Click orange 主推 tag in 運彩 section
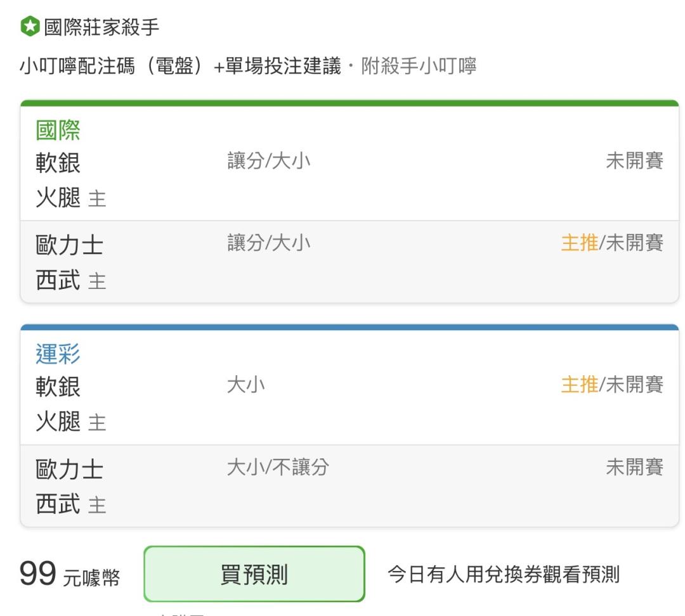The width and height of the screenshot is (685, 616). click(580, 385)
